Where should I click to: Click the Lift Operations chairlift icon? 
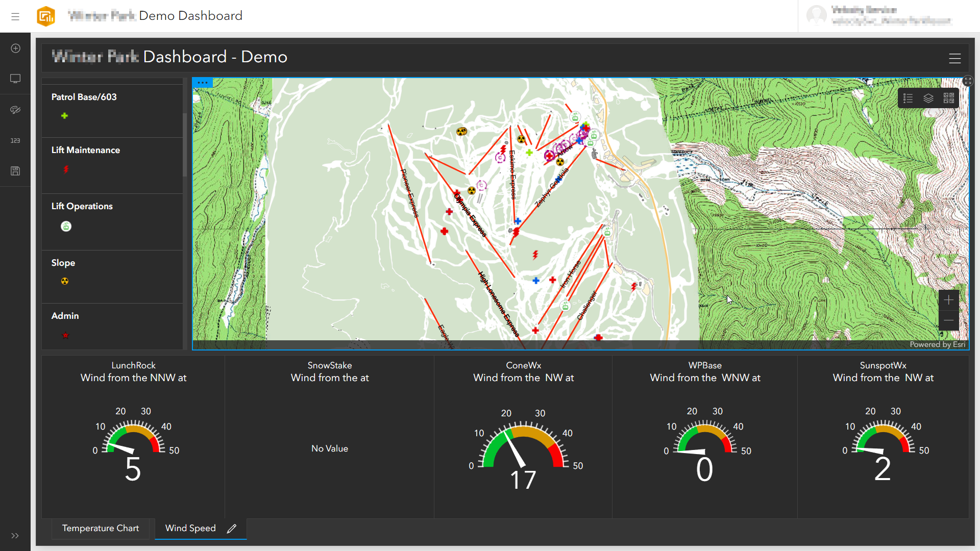66,226
